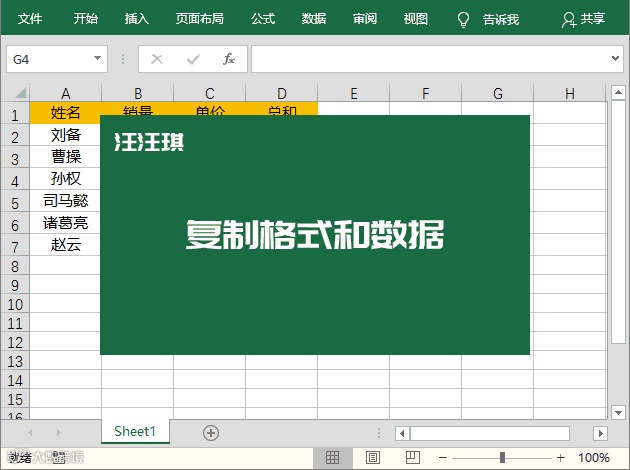Switch to Page Break Preview icon
Image resolution: width=630 pixels, height=470 pixels.
coord(413,458)
